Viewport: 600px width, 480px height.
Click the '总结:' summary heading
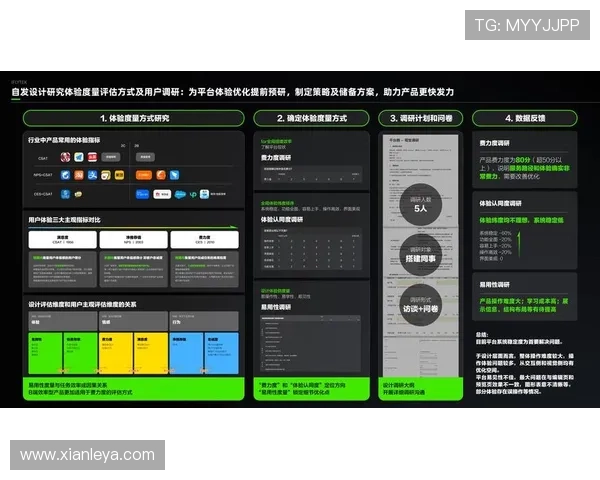[482, 335]
